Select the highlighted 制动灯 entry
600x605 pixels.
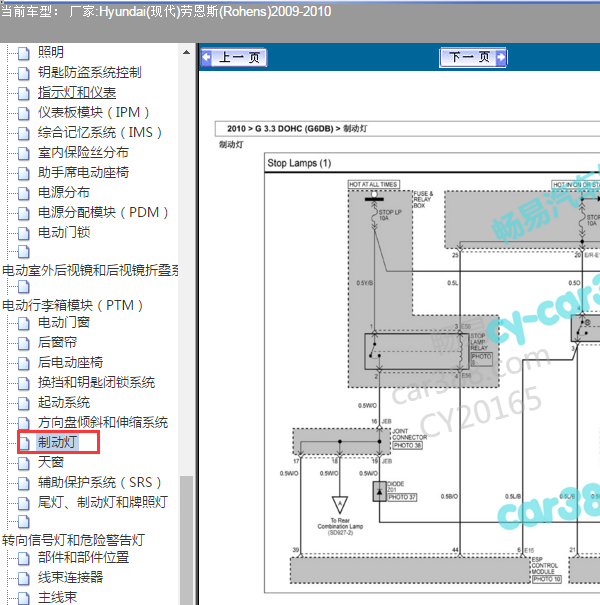57,442
